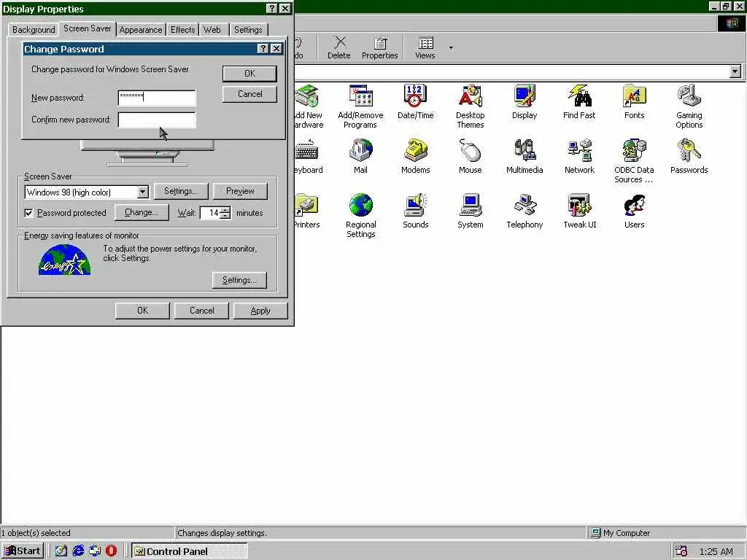Open the Views toolbar button

pos(425,47)
